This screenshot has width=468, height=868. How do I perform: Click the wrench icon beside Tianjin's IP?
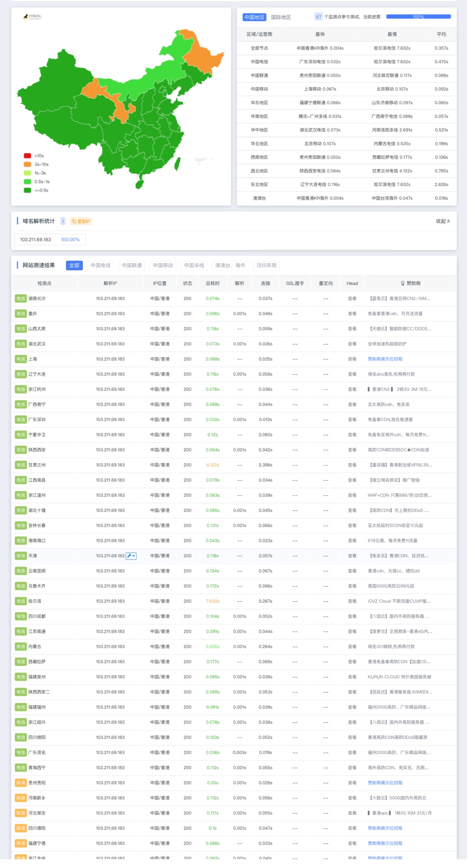131,556
